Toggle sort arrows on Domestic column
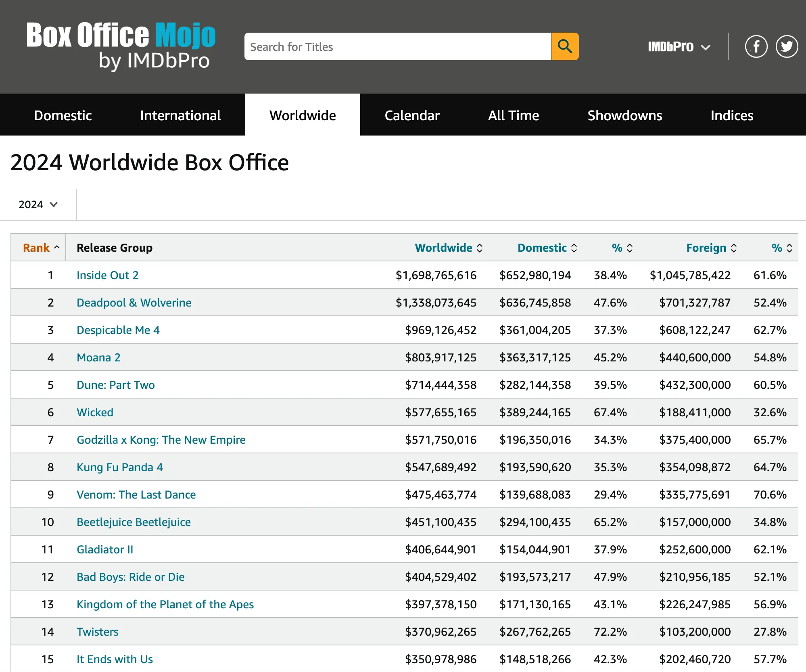The width and height of the screenshot is (806, 672). (574, 248)
